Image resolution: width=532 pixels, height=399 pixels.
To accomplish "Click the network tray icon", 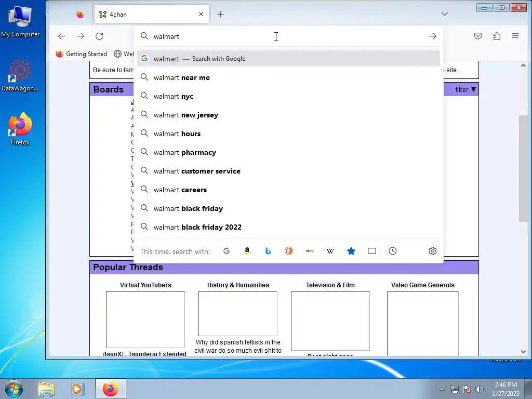I will (454, 389).
